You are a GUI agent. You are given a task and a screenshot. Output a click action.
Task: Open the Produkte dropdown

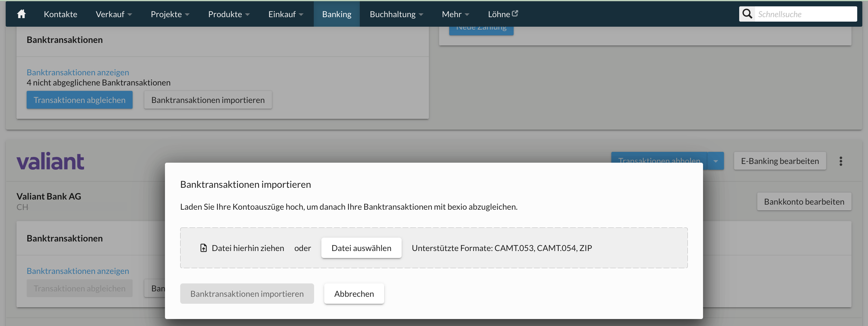tap(229, 14)
